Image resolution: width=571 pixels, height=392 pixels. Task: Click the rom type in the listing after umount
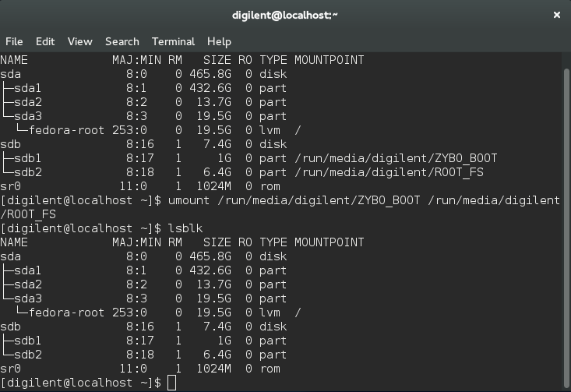(270, 369)
